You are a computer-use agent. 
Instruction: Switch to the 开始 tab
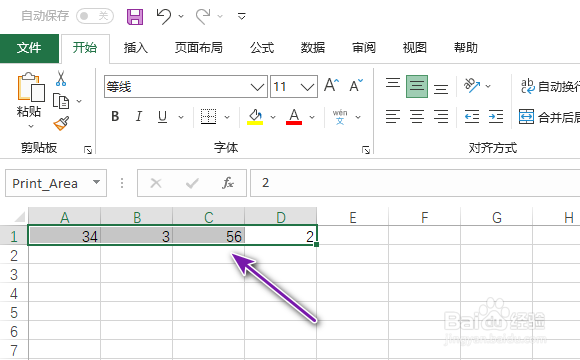click(85, 48)
